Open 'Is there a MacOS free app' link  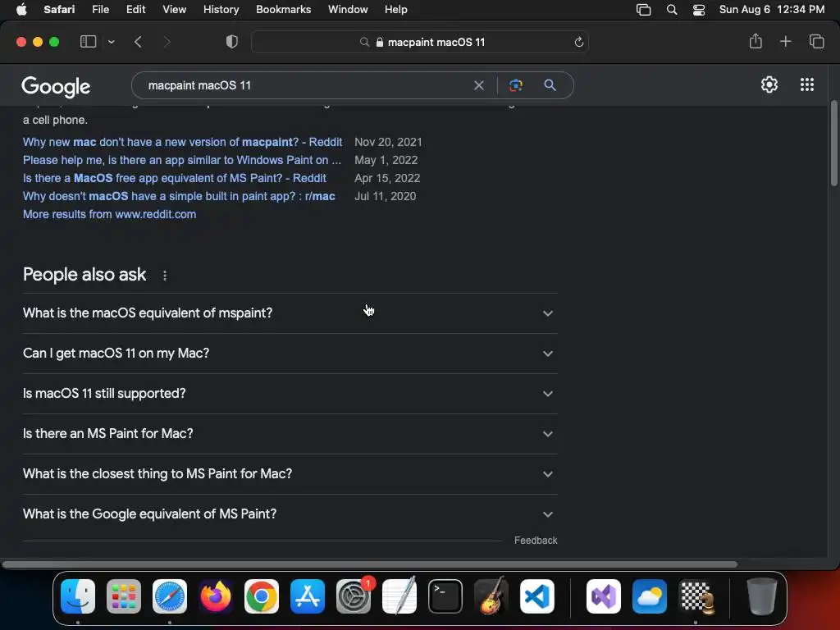tap(174, 178)
